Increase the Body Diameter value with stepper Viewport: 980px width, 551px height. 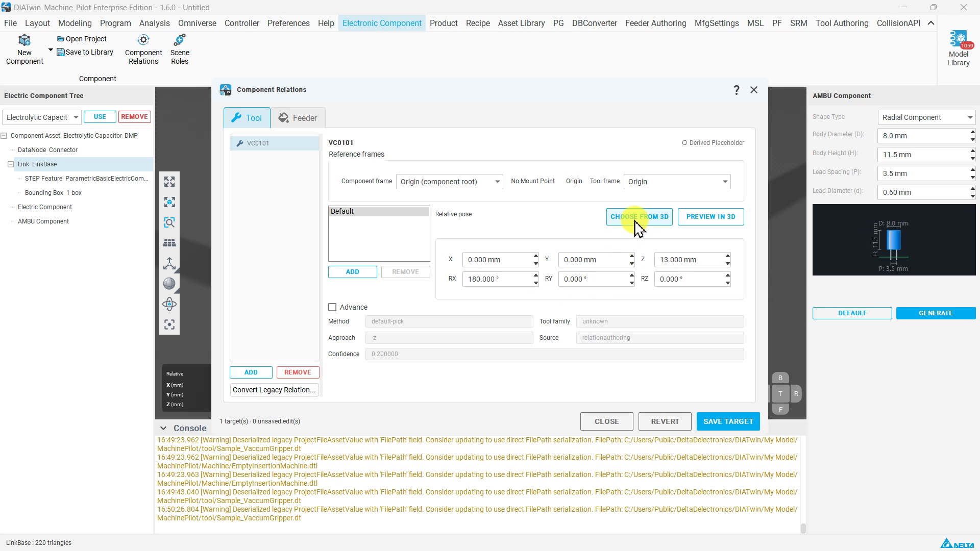(972, 133)
